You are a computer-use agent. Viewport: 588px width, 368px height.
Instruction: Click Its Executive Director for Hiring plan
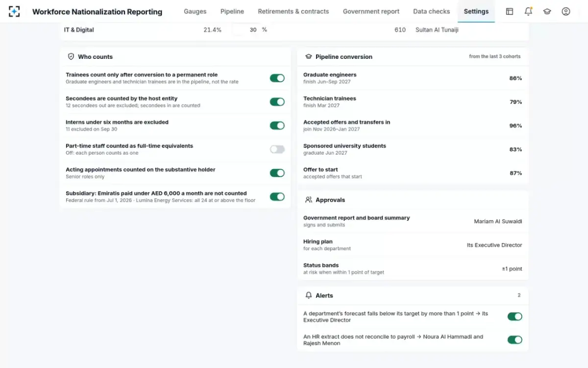click(x=494, y=245)
